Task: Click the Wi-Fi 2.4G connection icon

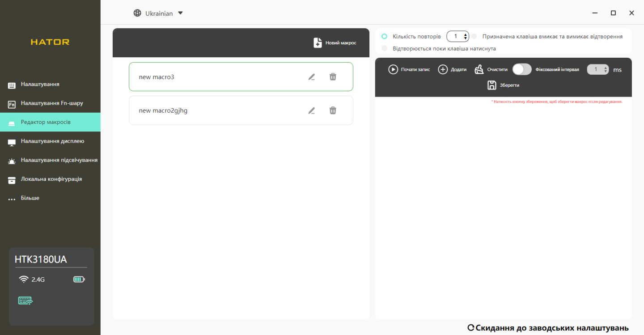Action: [24, 280]
